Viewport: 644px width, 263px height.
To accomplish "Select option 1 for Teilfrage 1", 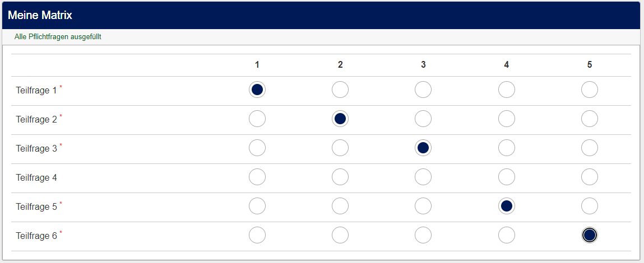I will pos(257,90).
